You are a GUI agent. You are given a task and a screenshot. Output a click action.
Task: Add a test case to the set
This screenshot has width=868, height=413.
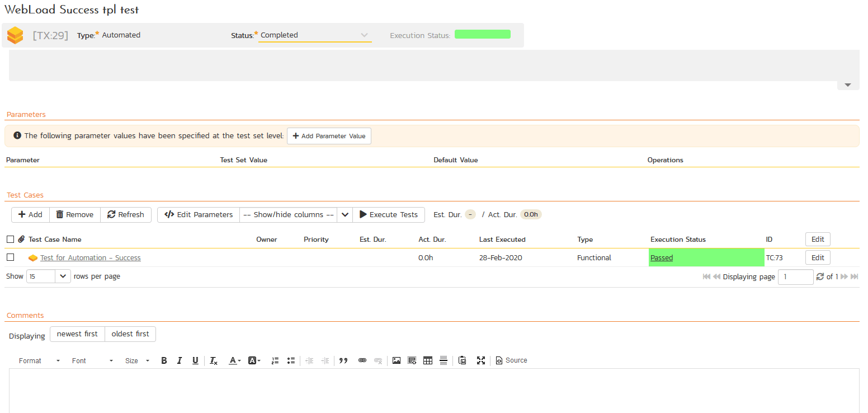pos(30,215)
